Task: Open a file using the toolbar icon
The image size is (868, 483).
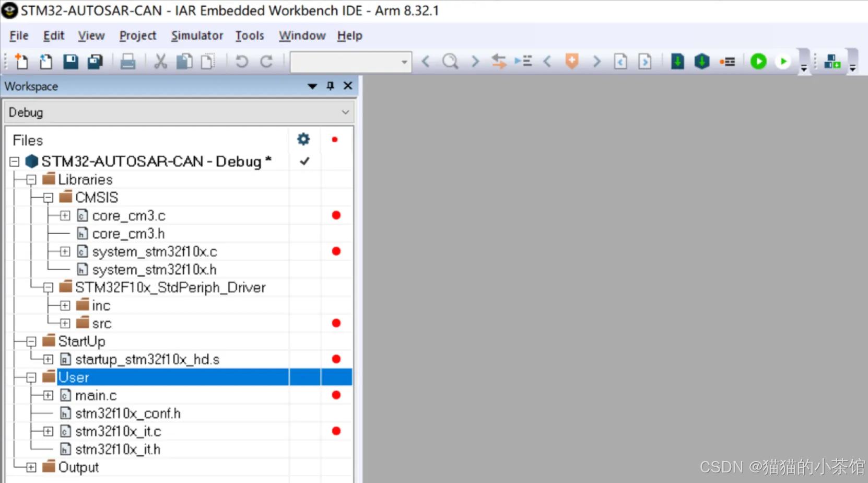Action: (46, 62)
